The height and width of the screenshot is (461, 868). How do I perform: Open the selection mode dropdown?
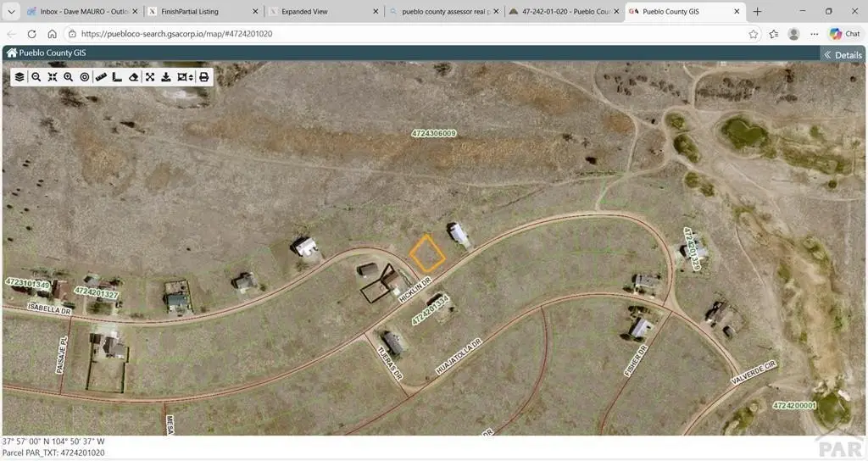[x=186, y=77]
